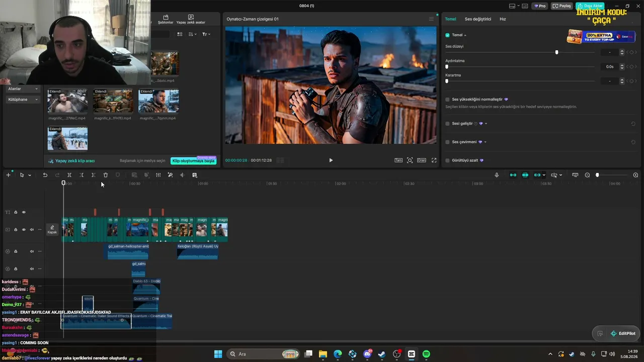Image resolution: width=644 pixels, height=362 pixels.
Task: Click the Kapak cover edit button
Action: 52,230
